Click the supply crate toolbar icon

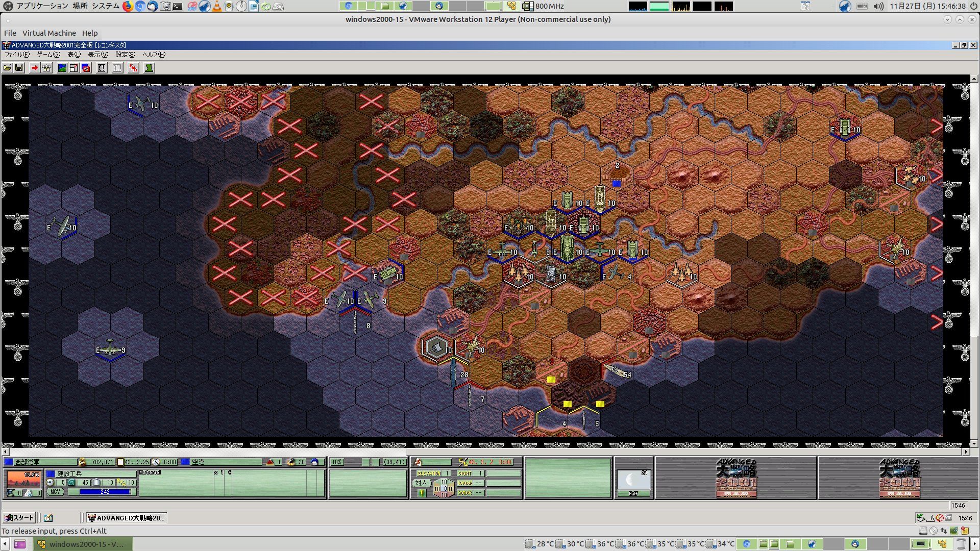(x=46, y=68)
